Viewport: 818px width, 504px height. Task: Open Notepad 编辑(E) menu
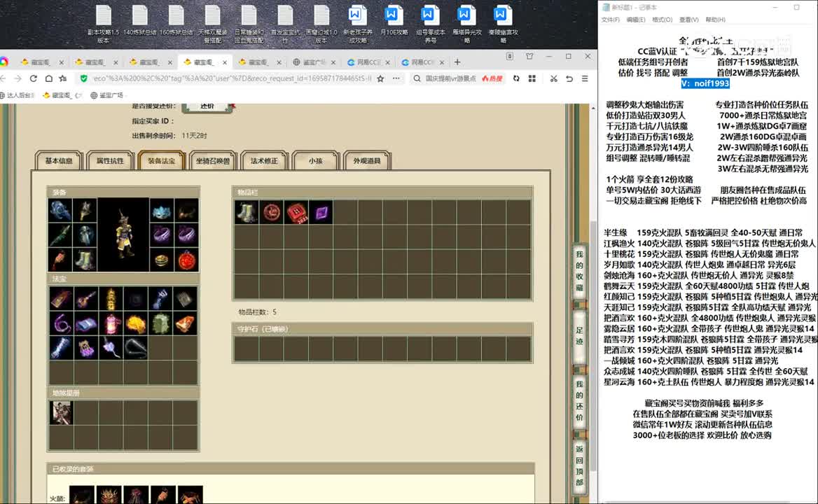pos(635,20)
